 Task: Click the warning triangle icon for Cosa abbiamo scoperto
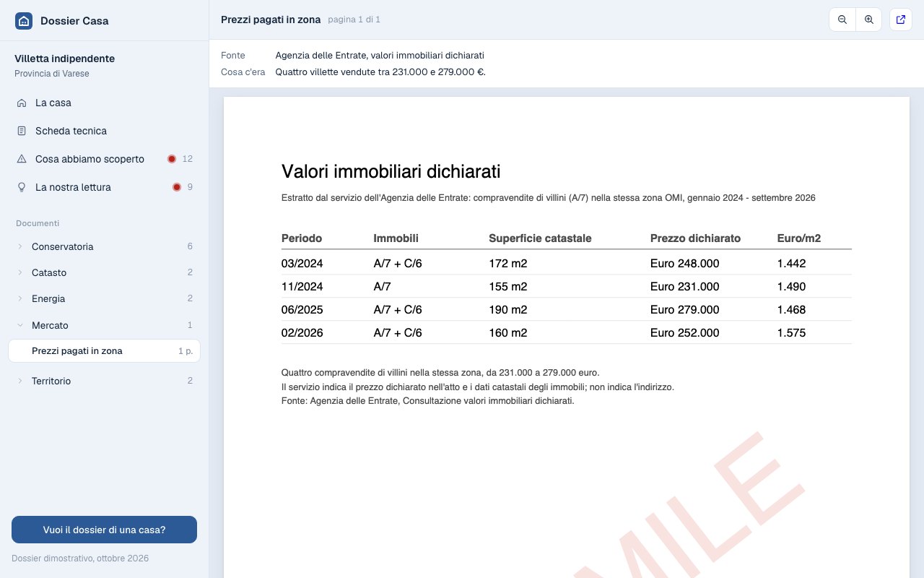click(x=22, y=159)
